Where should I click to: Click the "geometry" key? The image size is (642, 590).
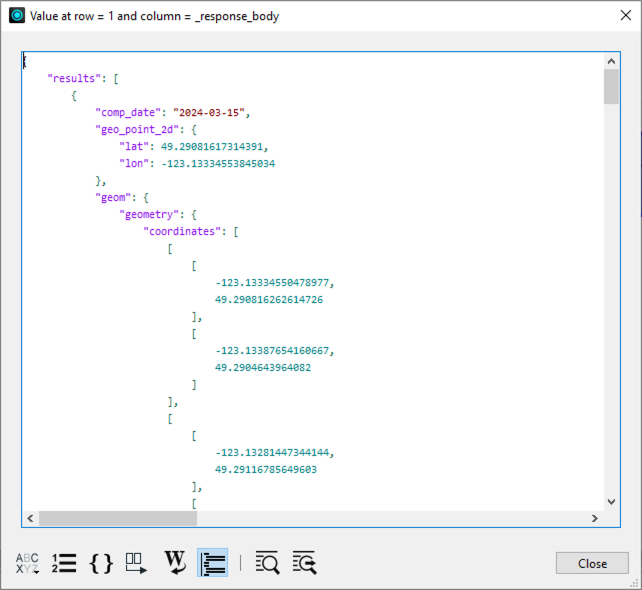149,215
